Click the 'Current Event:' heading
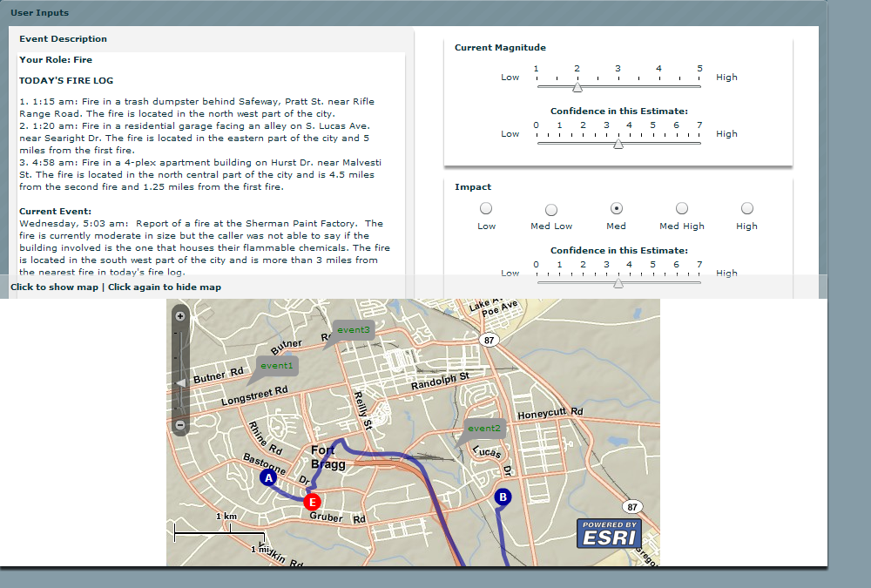 [x=55, y=211]
